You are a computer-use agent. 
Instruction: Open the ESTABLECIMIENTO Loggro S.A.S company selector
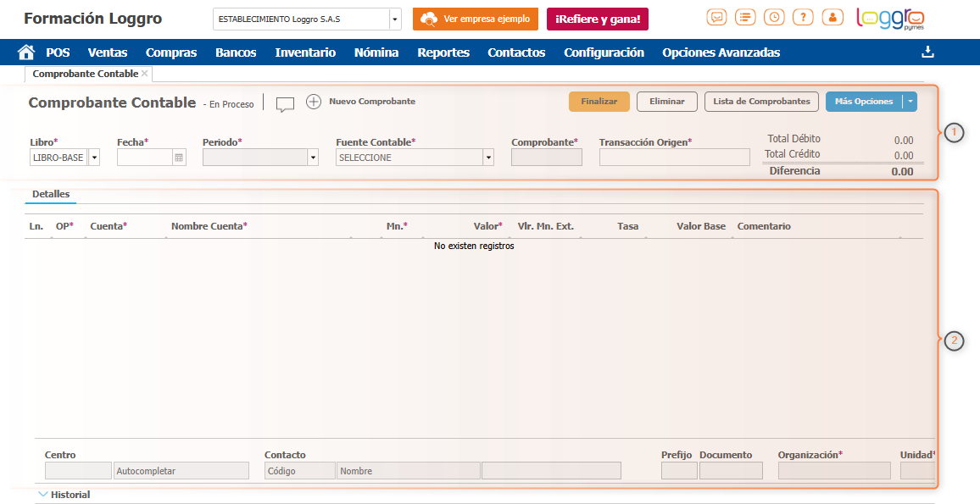pos(307,19)
